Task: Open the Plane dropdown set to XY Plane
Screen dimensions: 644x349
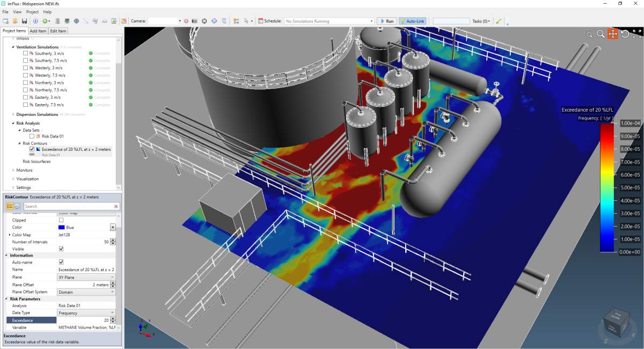Action: [x=86, y=277]
